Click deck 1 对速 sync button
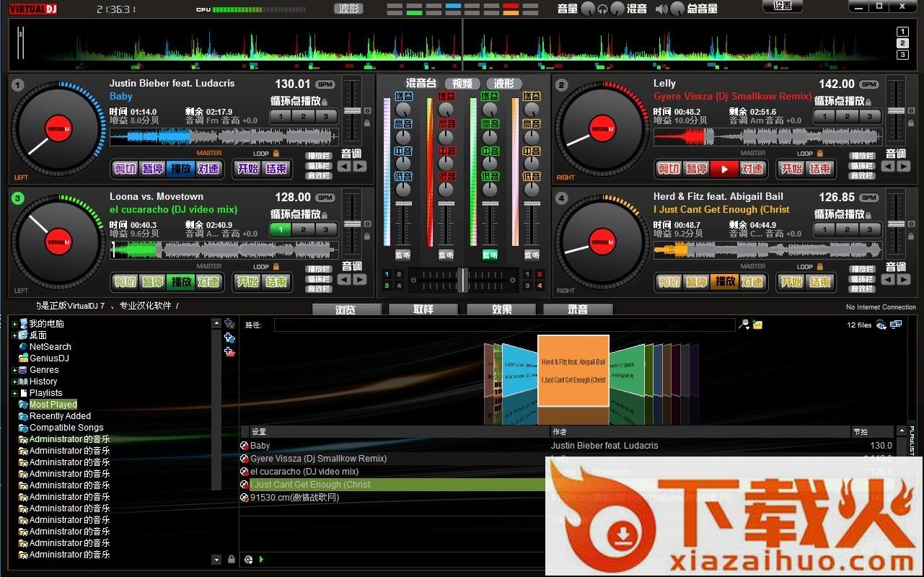 (x=208, y=169)
